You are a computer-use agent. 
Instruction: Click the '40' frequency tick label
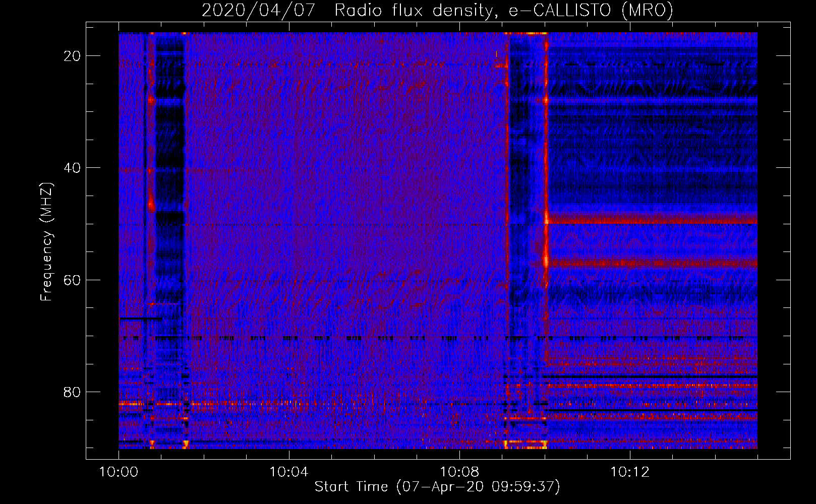click(x=72, y=168)
